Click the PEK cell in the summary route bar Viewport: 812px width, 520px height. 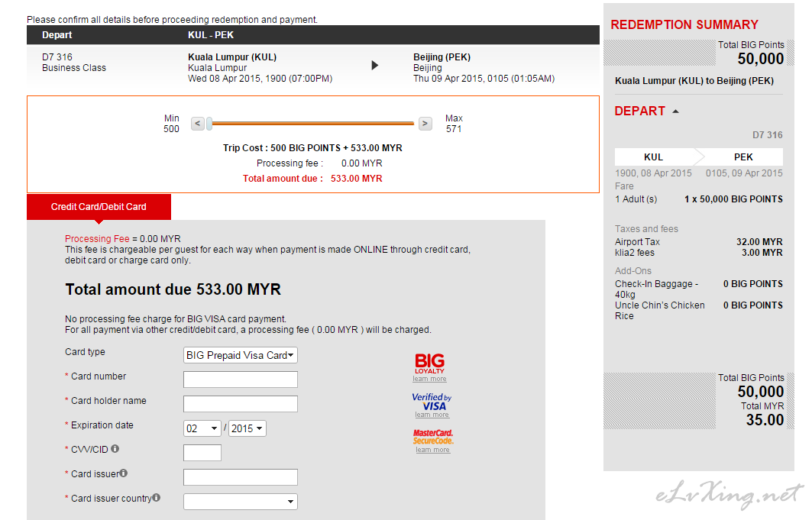743,157
